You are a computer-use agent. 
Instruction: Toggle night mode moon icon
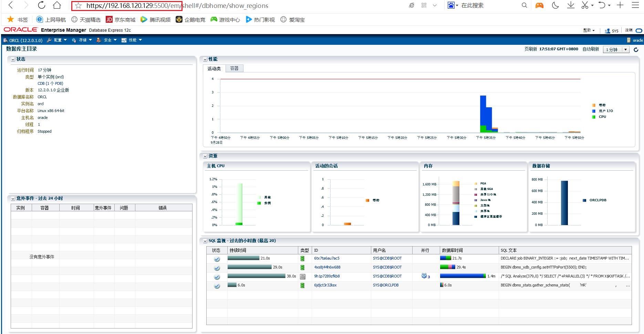(x=555, y=5)
